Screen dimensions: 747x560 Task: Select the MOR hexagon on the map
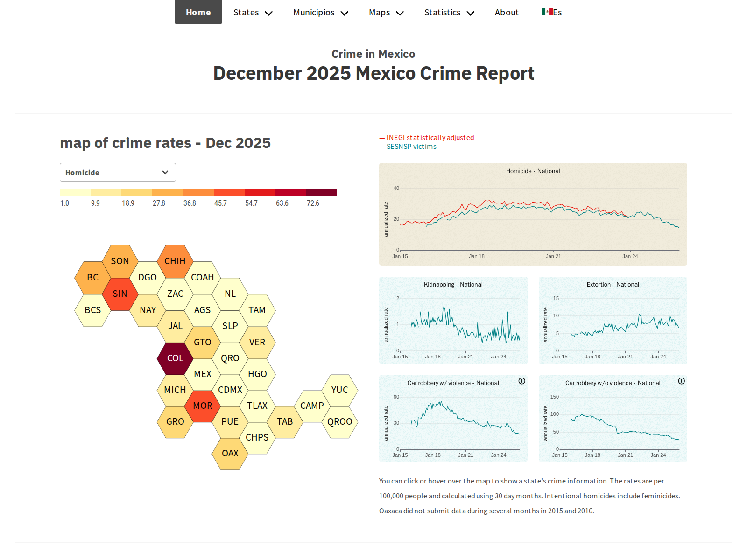[203, 406]
